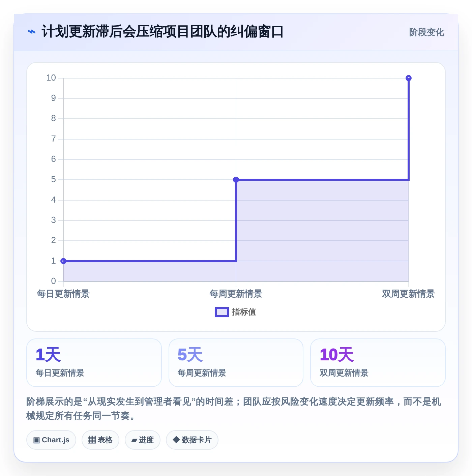Click the grid icon in 表格 chip
Viewport: 472px width, 476px height.
point(92,440)
